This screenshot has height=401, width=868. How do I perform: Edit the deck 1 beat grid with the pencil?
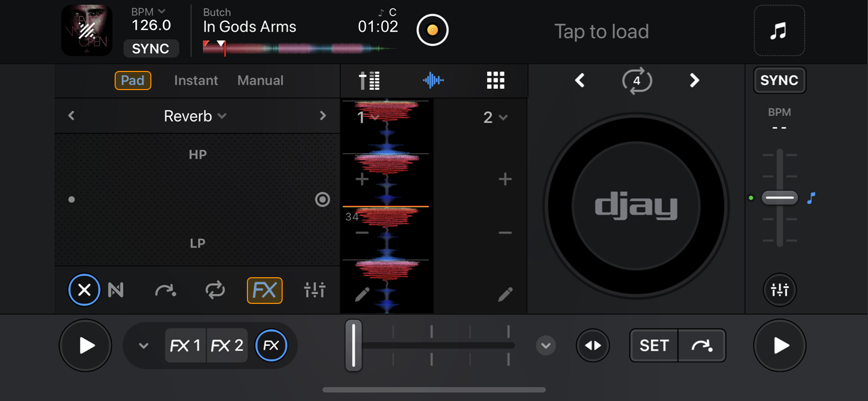point(362,294)
